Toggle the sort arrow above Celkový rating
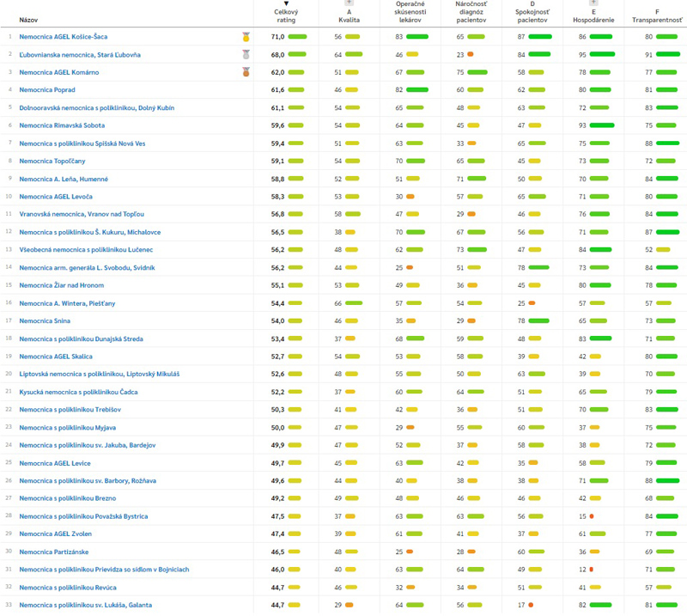 point(286,4)
